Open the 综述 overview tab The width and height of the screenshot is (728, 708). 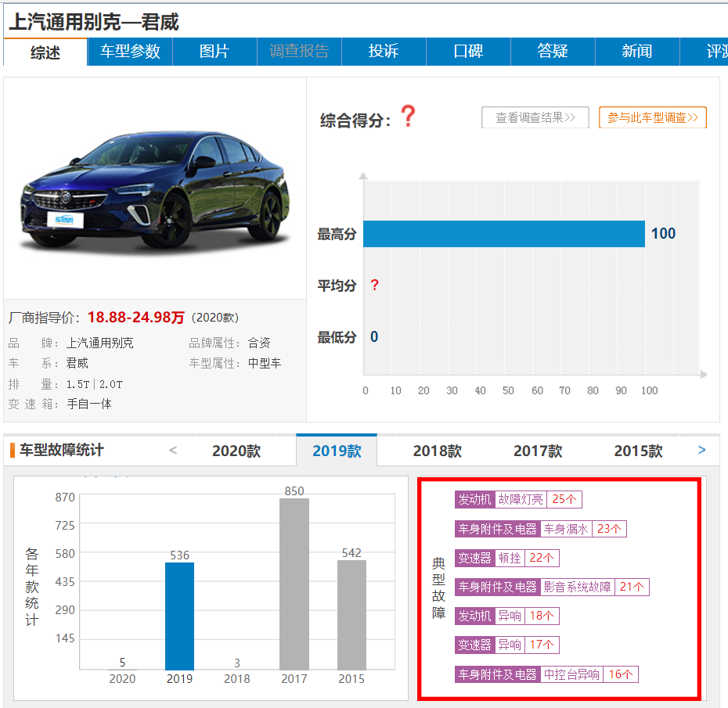click(45, 52)
